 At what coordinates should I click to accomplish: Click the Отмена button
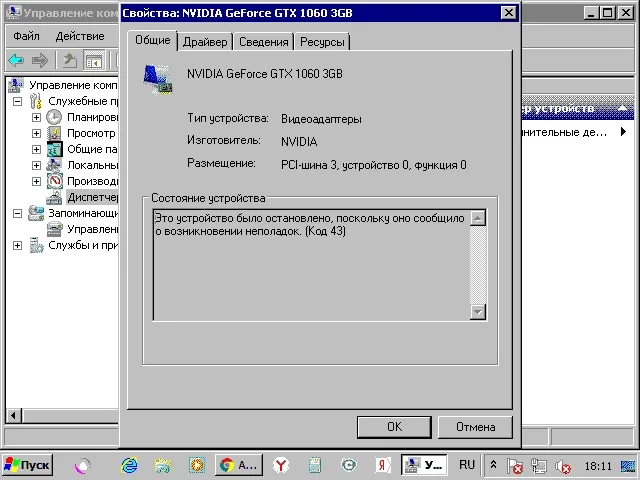pyautogui.click(x=475, y=427)
